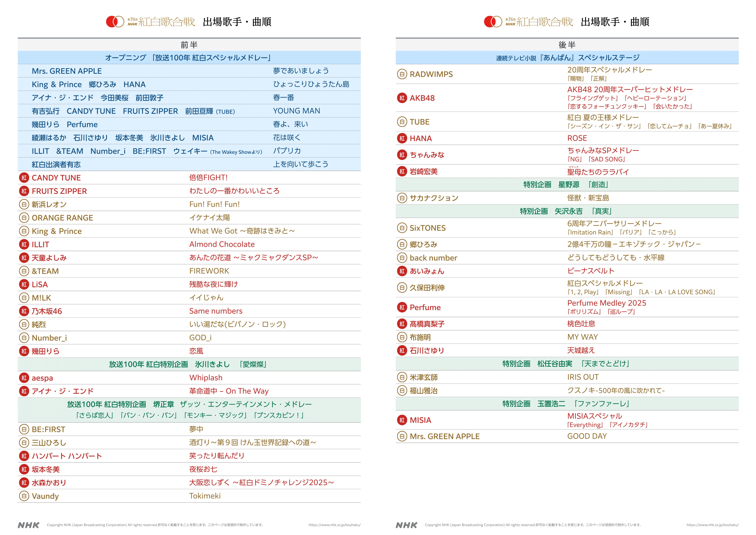Image resolution: width=756 pixels, height=535 pixels.
Task: Click the red 紅 badge beside aespa
Action: click(24, 378)
